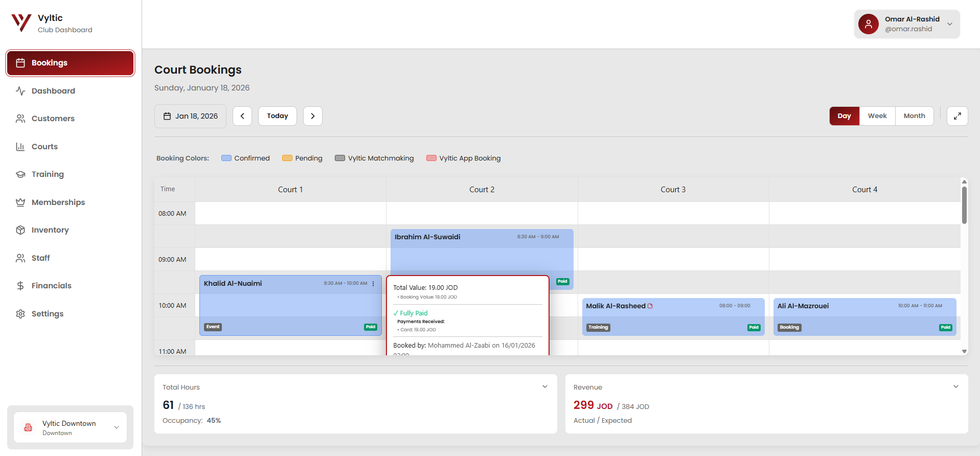Image resolution: width=980 pixels, height=456 pixels.
Task: Open the Financials menu item
Action: (51, 286)
